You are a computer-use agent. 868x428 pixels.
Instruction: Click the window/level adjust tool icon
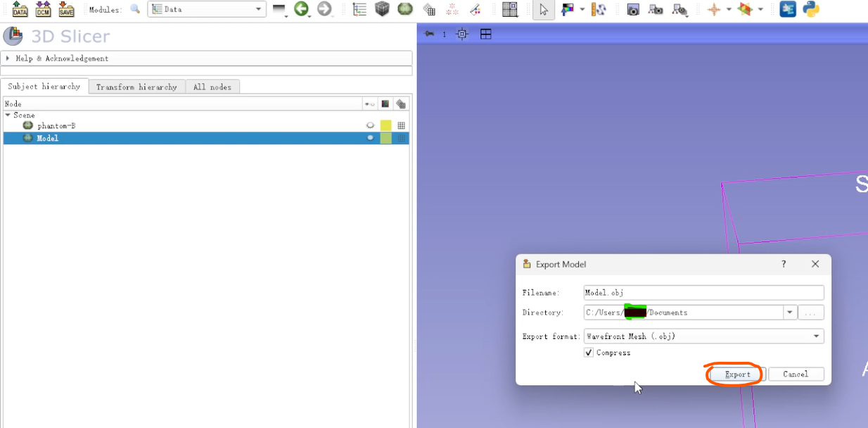tap(568, 9)
